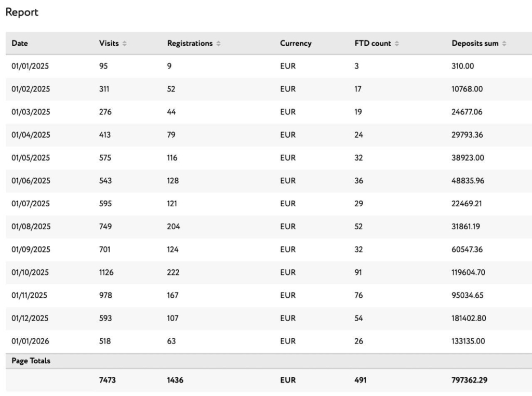
Task: Click FTD count value 91
Action: click(x=358, y=272)
